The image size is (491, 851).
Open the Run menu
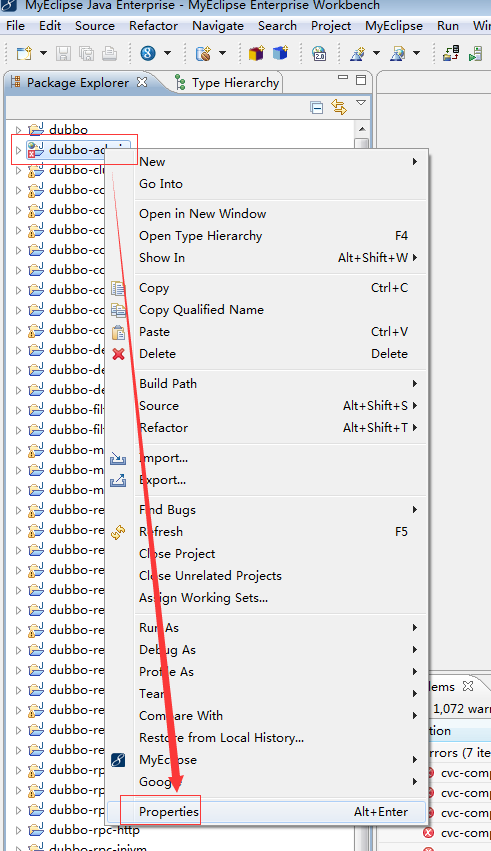448,26
